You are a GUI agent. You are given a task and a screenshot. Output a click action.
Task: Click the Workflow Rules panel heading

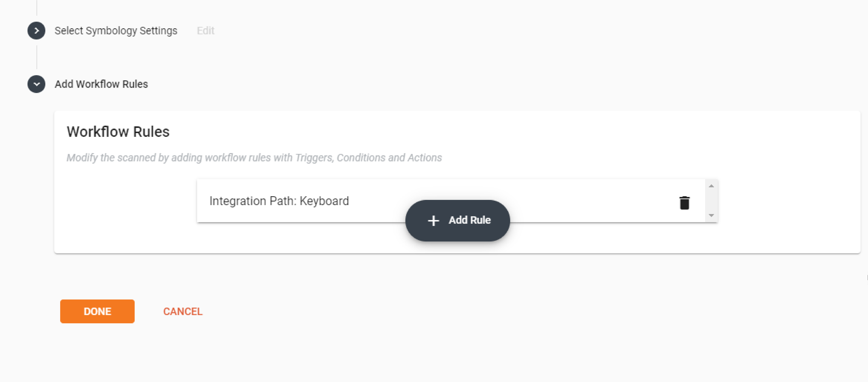pos(118,132)
